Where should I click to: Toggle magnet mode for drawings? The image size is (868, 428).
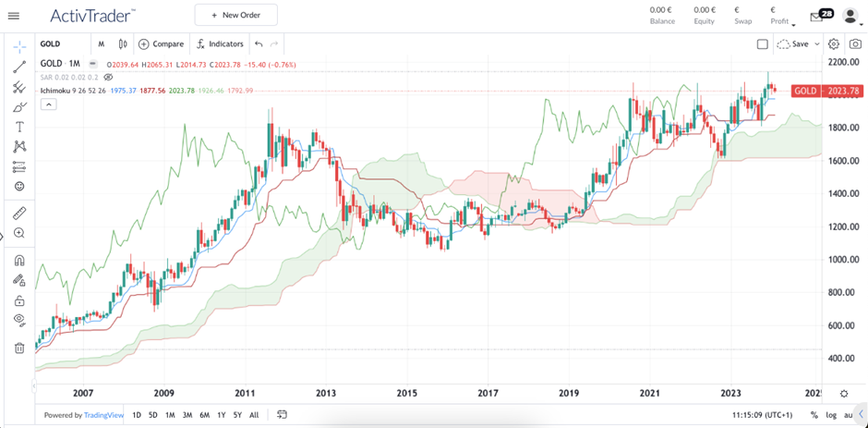point(18,261)
